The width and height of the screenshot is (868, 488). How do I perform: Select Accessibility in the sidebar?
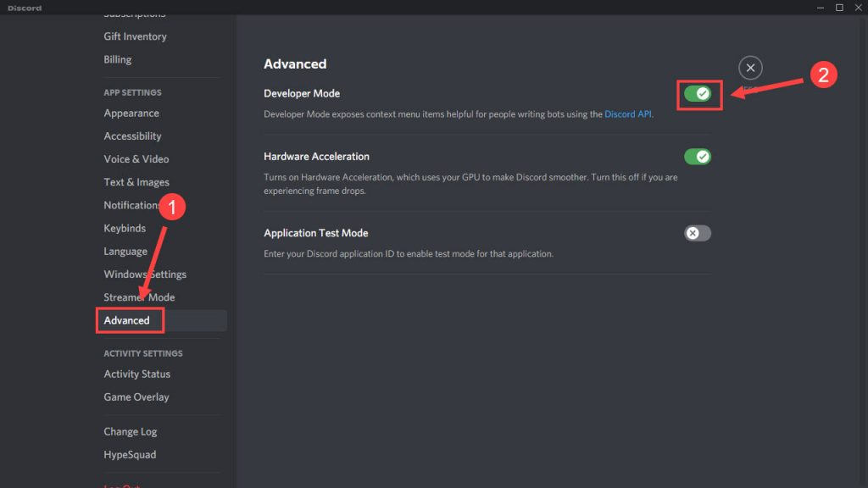click(132, 136)
